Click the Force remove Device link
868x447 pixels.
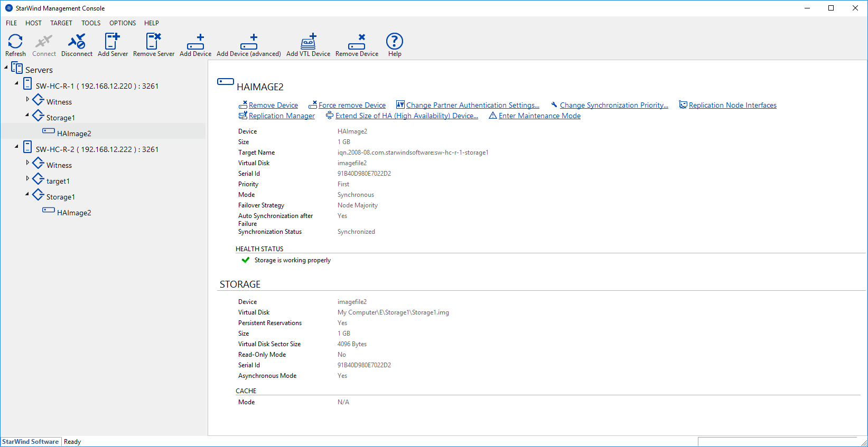tap(352, 106)
